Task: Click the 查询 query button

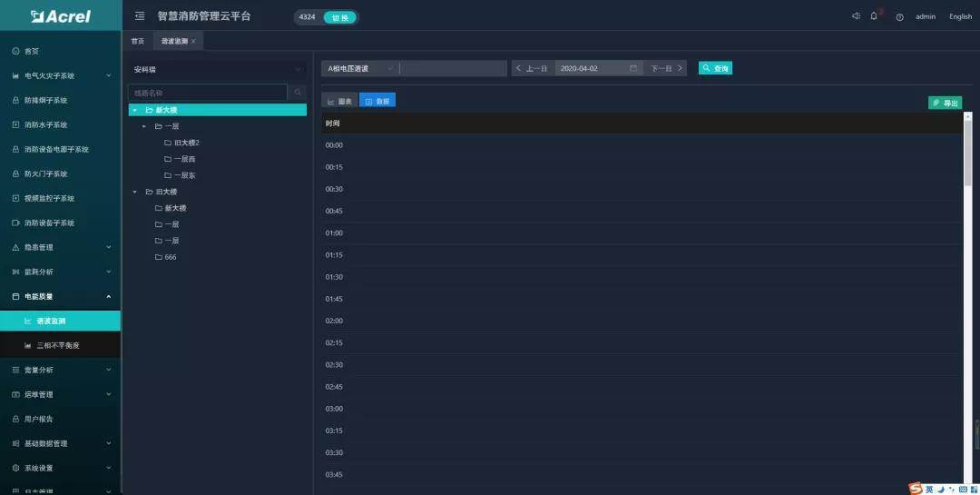Action: (715, 68)
